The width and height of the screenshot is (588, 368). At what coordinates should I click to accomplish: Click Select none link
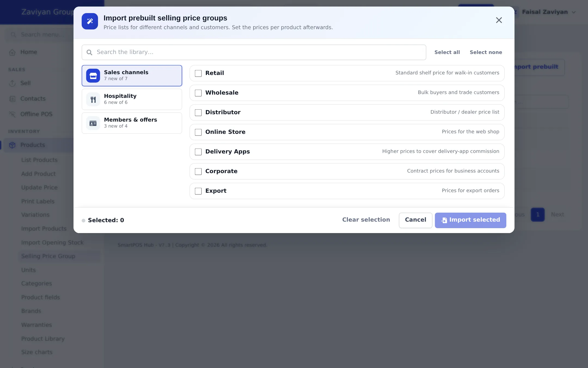click(486, 52)
